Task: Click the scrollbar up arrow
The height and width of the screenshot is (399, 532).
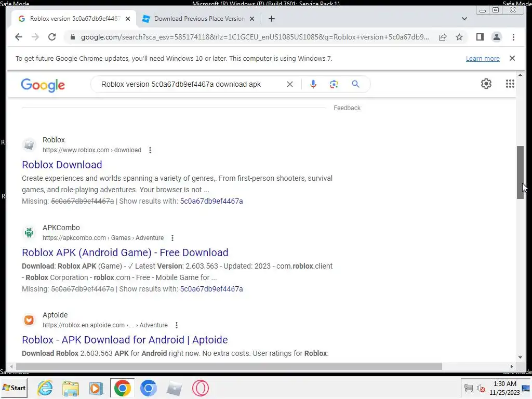Action: [x=520, y=75]
